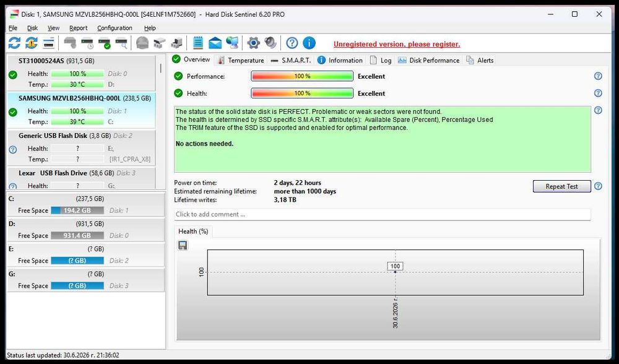The image size is (619, 364).
Task: Click the disk-with-green-checkmark test icon
Action: (104, 43)
